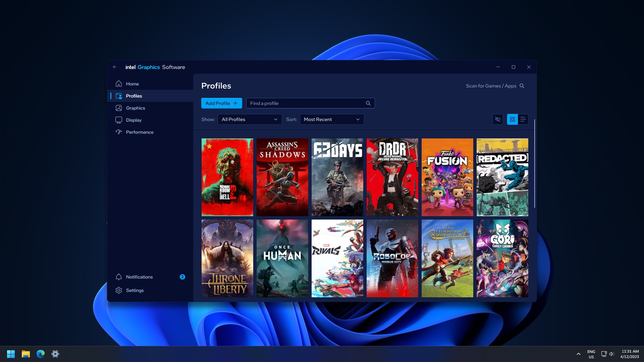Switch profiles to grid view
Image resolution: width=644 pixels, height=362 pixels.
point(512,119)
